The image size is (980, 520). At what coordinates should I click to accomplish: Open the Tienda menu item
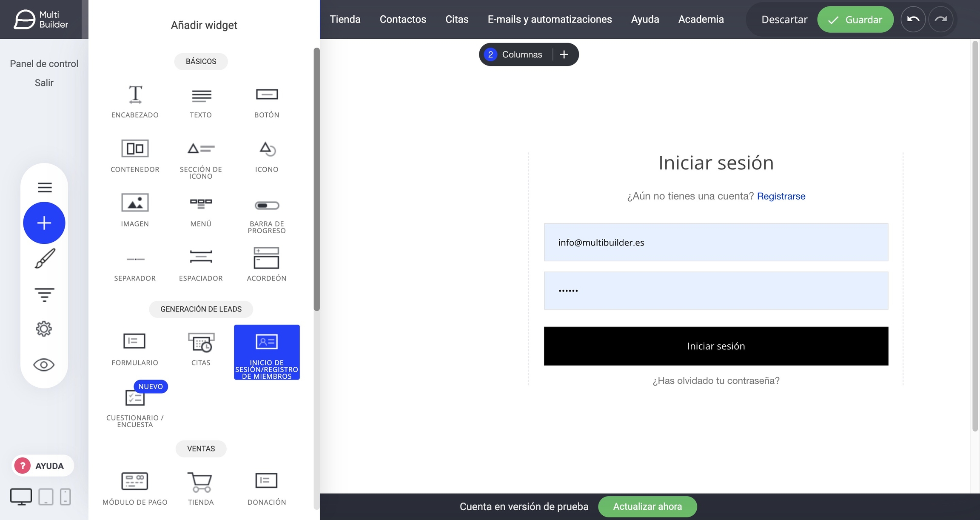(345, 19)
